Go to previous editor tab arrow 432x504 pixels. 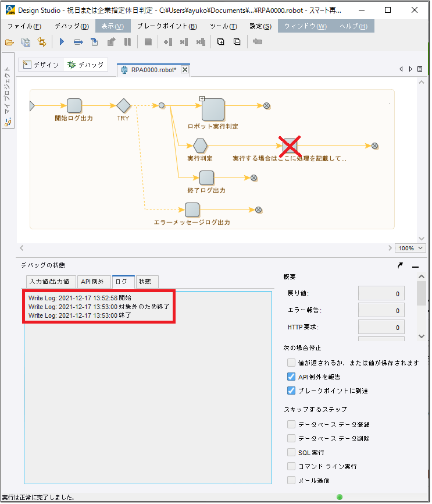tap(401, 69)
